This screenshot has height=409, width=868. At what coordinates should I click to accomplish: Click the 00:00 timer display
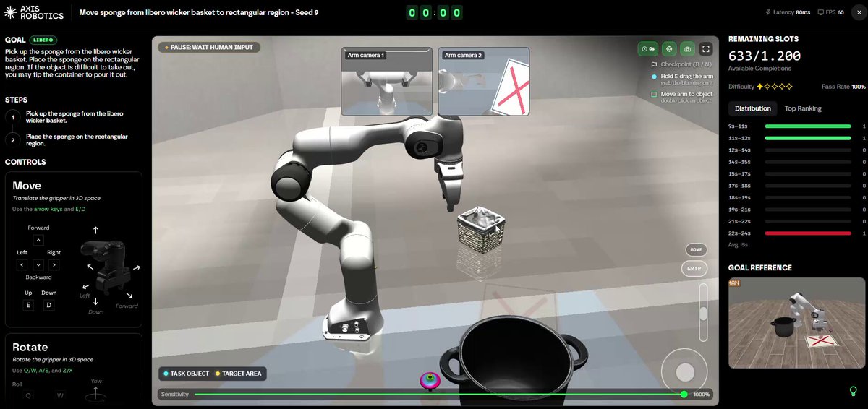click(x=434, y=12)
